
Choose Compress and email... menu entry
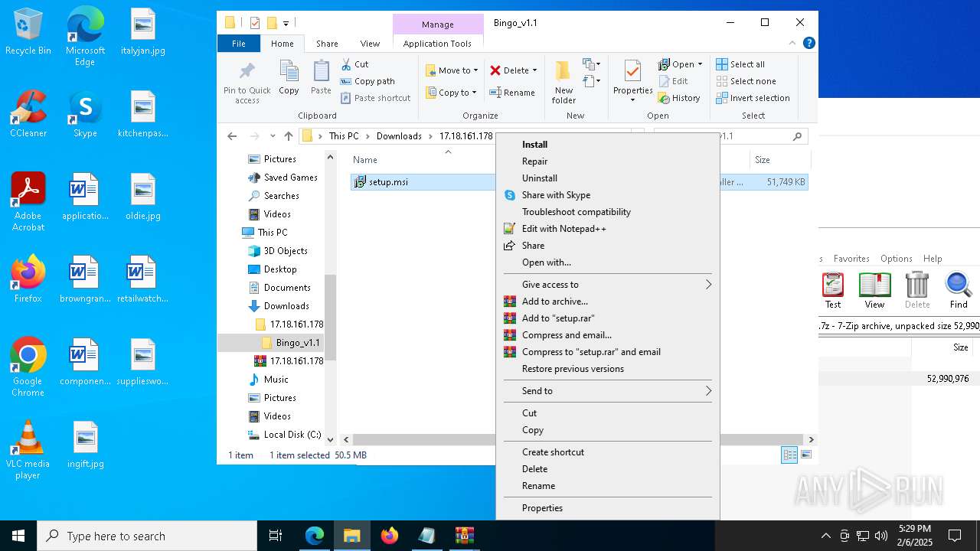click(607, 335)
